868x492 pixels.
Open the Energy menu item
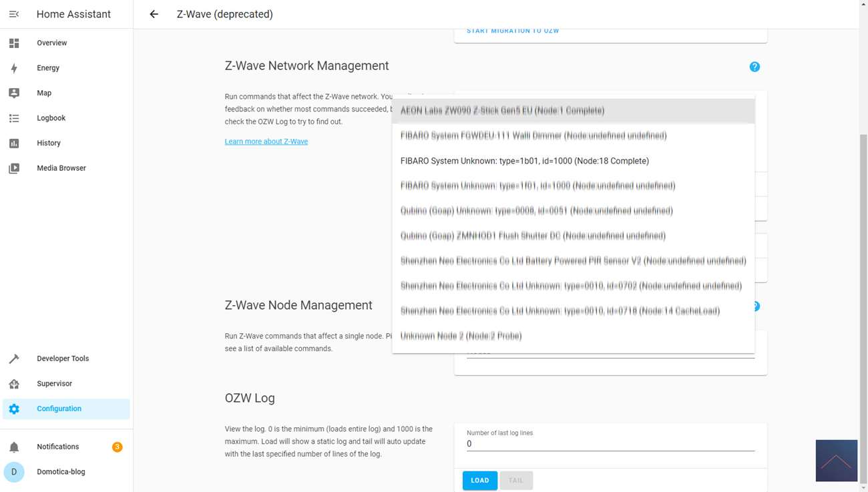click(x=66, y=68)
